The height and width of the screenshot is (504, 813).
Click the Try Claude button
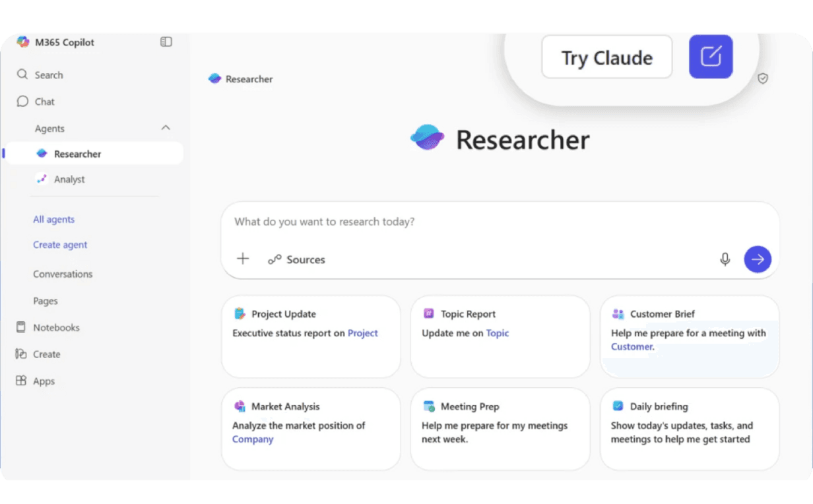pyautogui.click(x=606, y=57)
